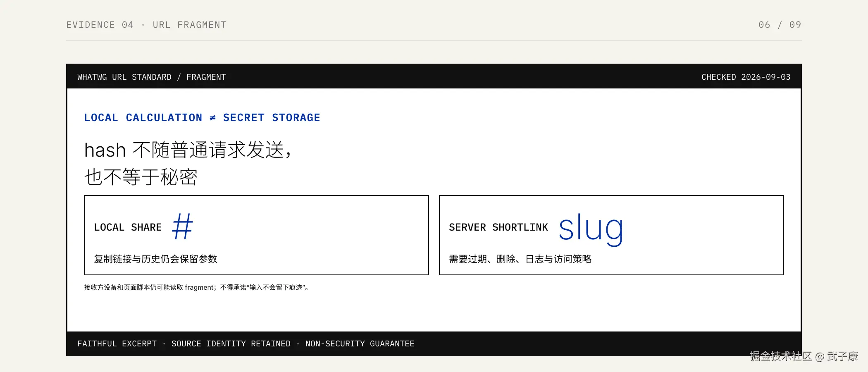
Task: Click the blue slug word graphic
Action: click(x=591, y=229)
